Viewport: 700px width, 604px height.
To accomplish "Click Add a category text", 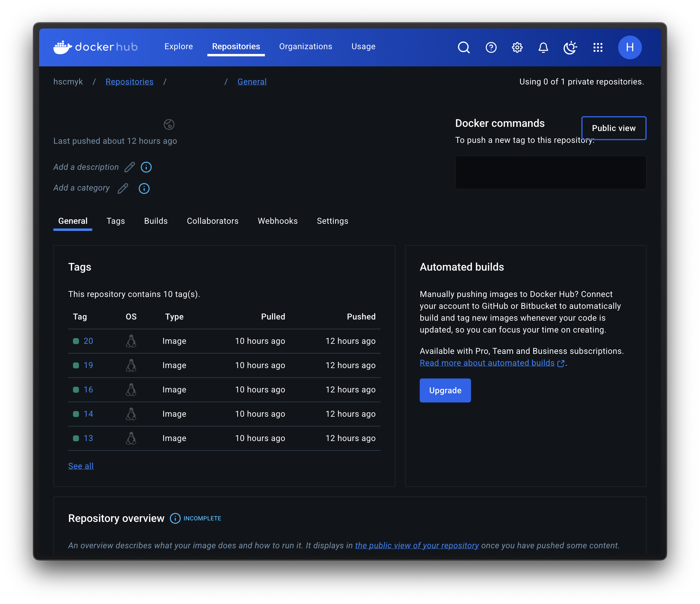I will click(x=81, y=188).
